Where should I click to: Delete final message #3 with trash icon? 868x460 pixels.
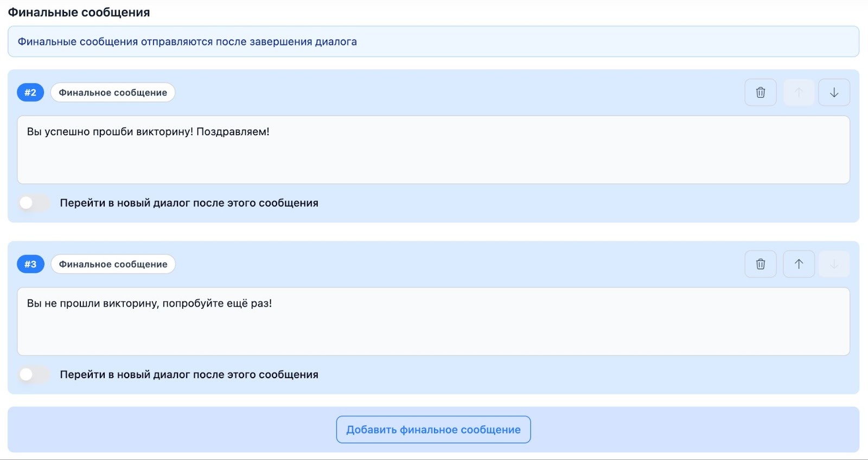pos(761,264)
